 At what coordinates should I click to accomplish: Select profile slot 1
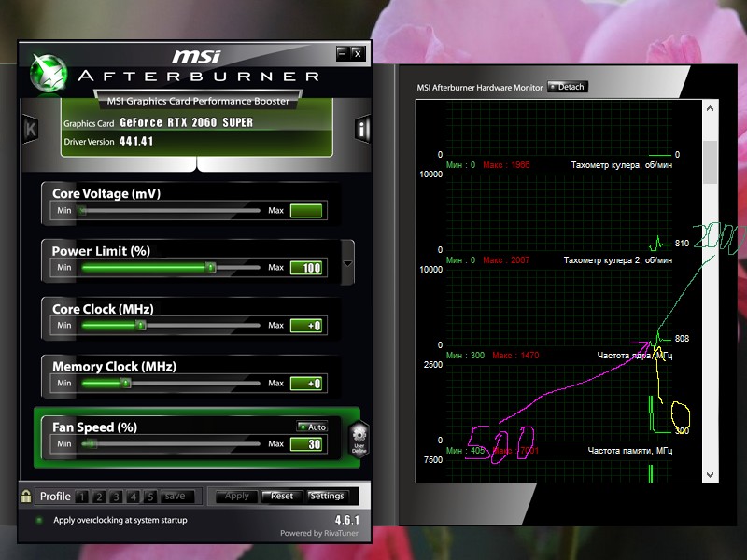(82, 497)
